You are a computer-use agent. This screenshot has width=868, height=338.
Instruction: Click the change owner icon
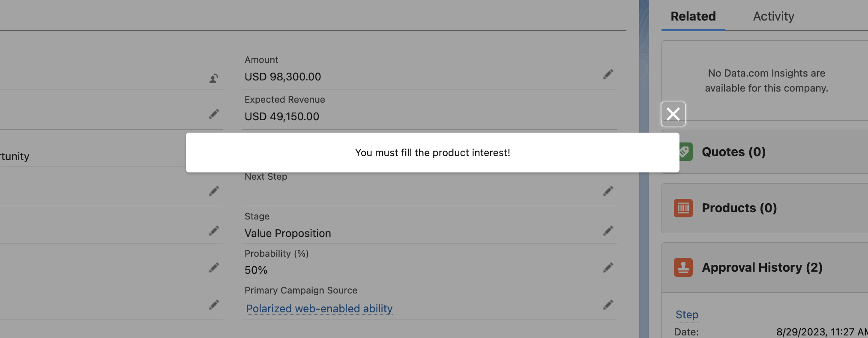tap(214, 78)
